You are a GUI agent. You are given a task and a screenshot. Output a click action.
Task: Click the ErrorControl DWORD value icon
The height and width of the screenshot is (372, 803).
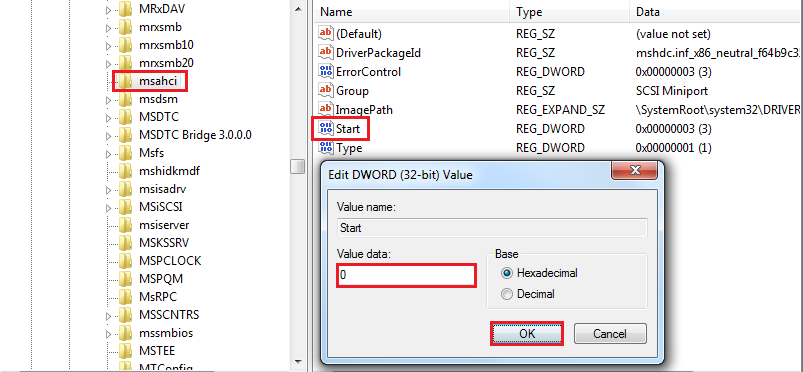[x=326, y=72]
